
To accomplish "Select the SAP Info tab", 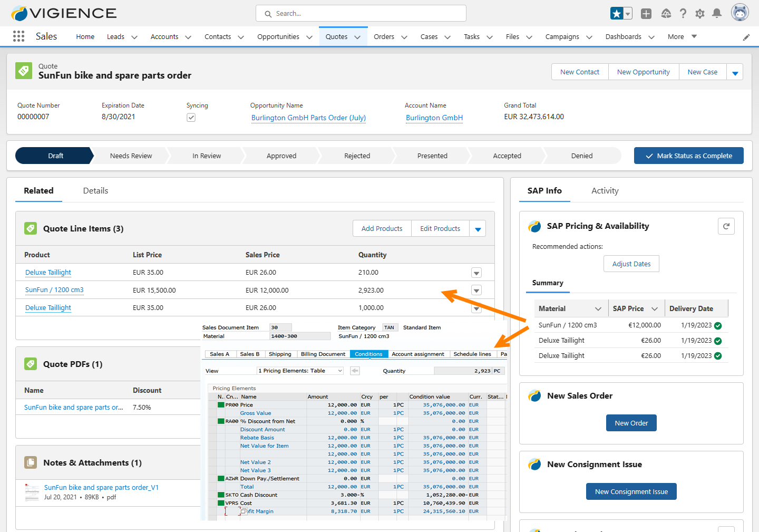I will point(544,191).
